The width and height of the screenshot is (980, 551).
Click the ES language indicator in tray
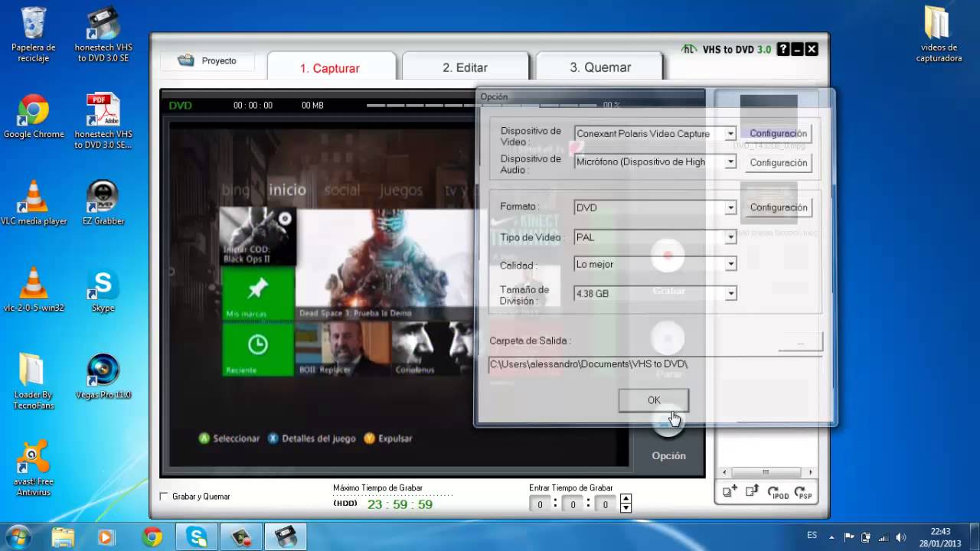(x=812, y=536)
